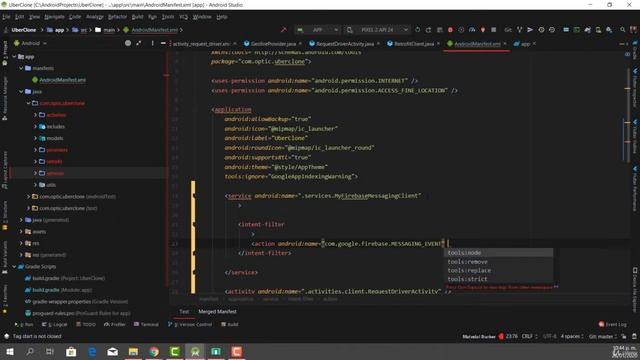The width and height of the screenshot is (640, 360).
Task: Open the Pixel 2 API 24 device dropdown
Action: 378,30
